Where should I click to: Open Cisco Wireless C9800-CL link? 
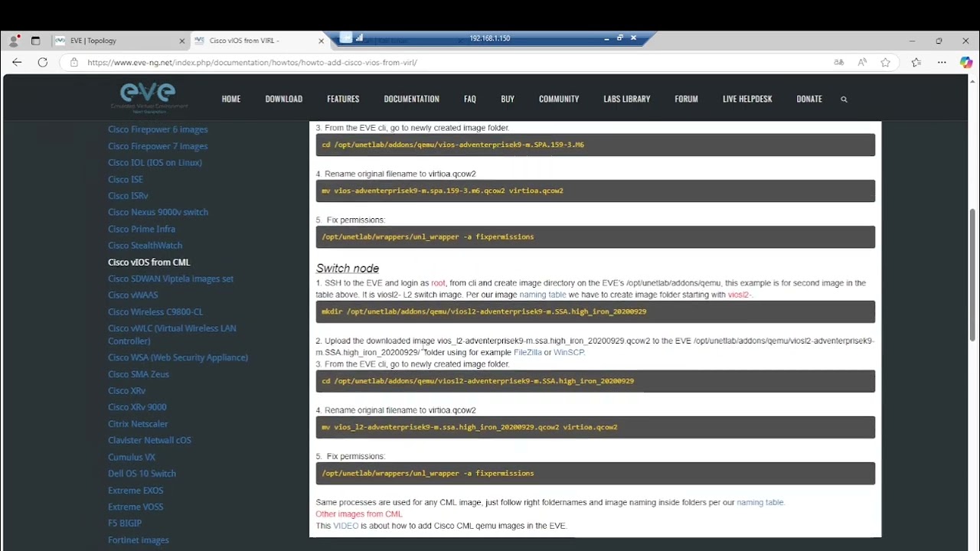pyautogui.click(x=155, y=311)
